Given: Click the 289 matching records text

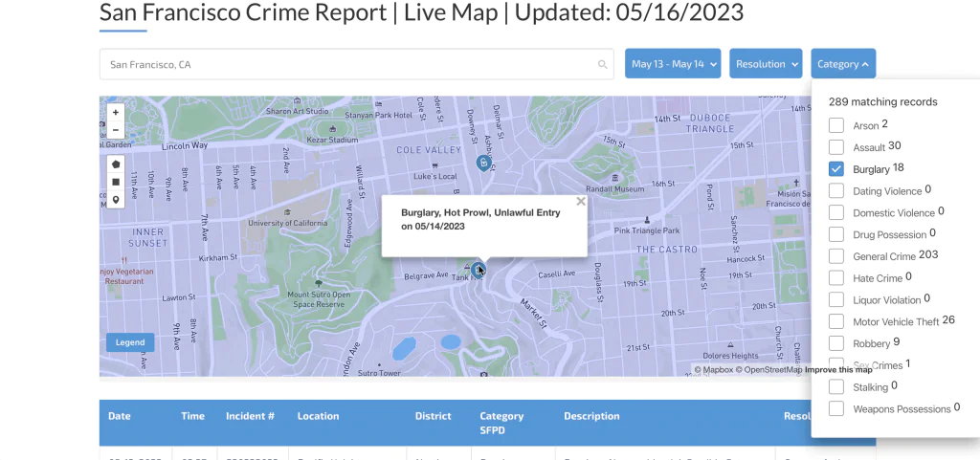Looking at the screenshot, I should pyautogui.click(x=883, y=101).
